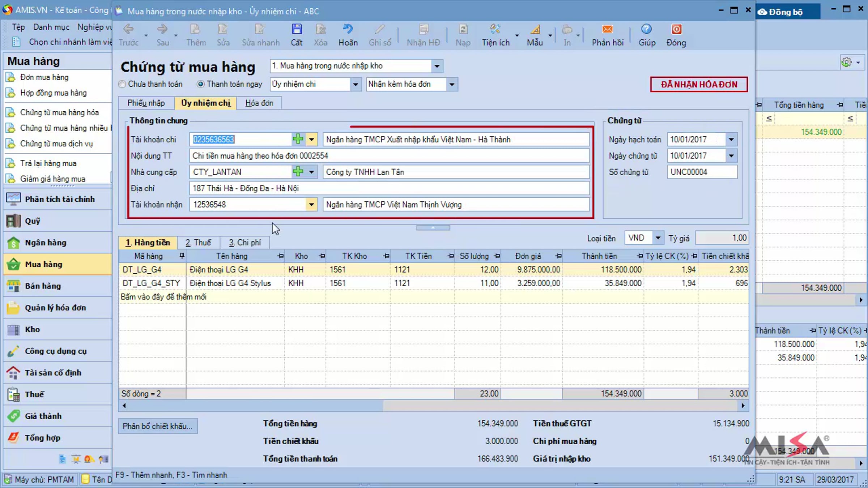
Task: Open the Ngân hàng module in sidebar
Action: [x=58, y=243]
